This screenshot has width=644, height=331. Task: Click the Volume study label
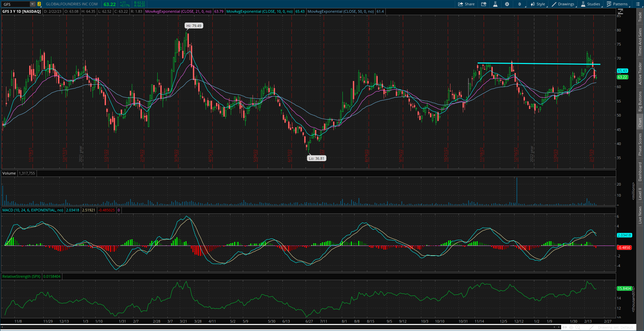9,173
